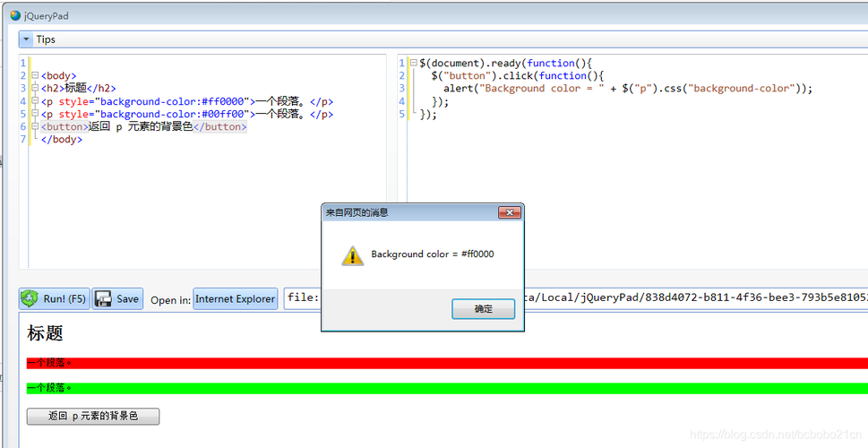This screenshot has height=448, width=868.
Task: Close the 来自网页的消息 dialog
Action: [510, 212]
